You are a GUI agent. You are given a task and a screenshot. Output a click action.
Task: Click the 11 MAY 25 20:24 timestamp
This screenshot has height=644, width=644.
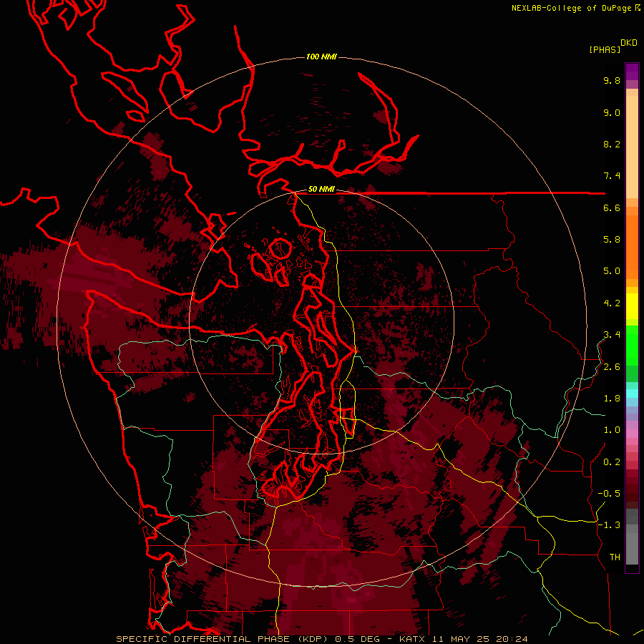click(x=479, y=639)
